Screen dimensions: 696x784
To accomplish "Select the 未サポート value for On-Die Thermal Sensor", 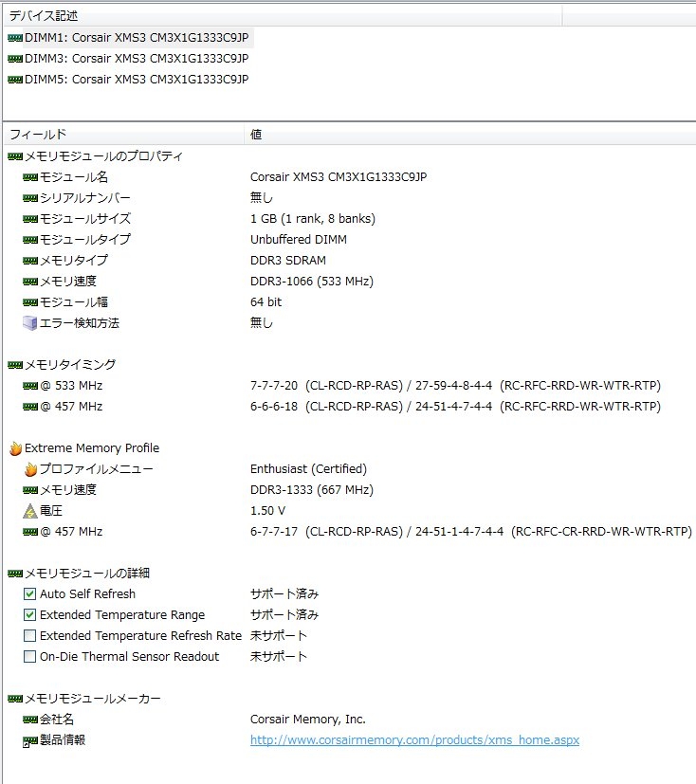I will (279, 657).
